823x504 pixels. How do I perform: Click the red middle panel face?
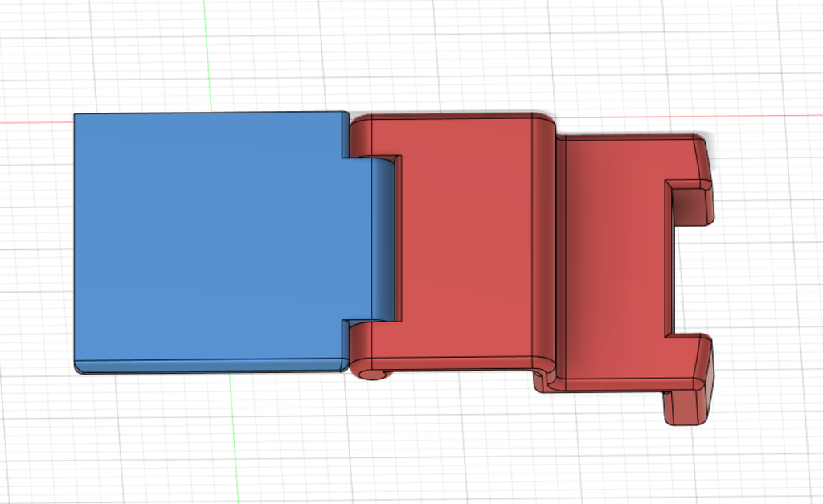pyautogui.click(x=466, y=241)
